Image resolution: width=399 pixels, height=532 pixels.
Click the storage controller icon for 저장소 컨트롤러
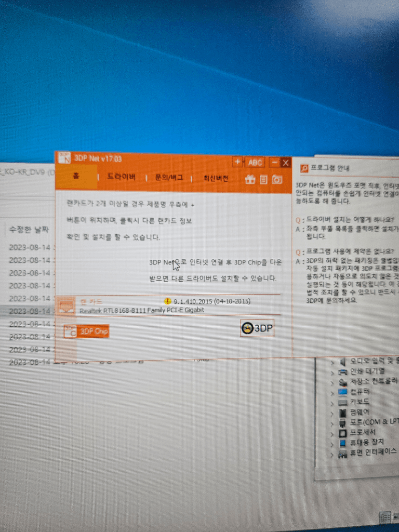[x=343, y=382]
